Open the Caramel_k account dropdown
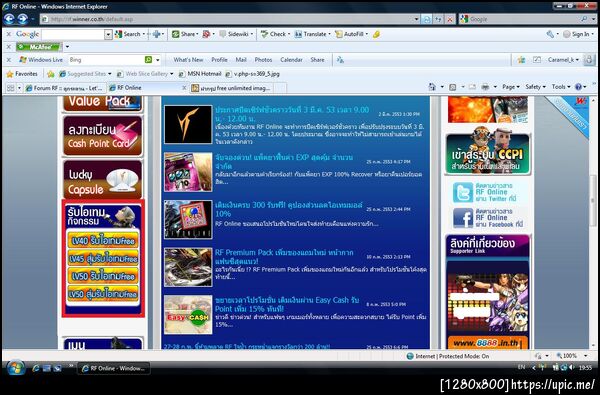The height and width of the screenshot is (395, 600). tap(563, 60)
